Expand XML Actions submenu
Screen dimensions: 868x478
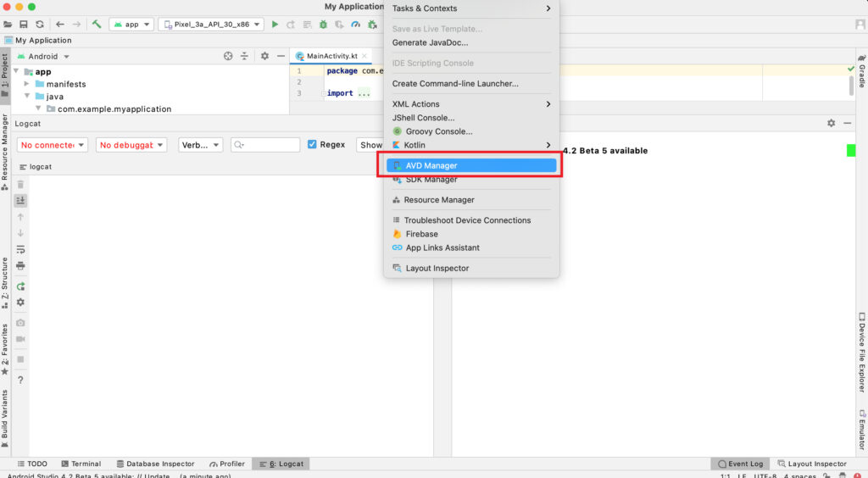coord(471,104)
